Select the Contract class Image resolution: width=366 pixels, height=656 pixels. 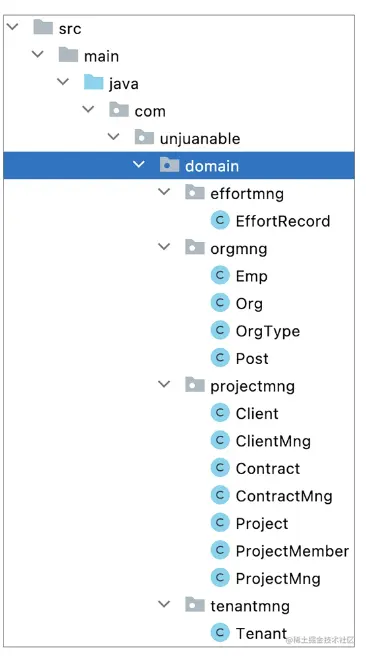[268, 469]
